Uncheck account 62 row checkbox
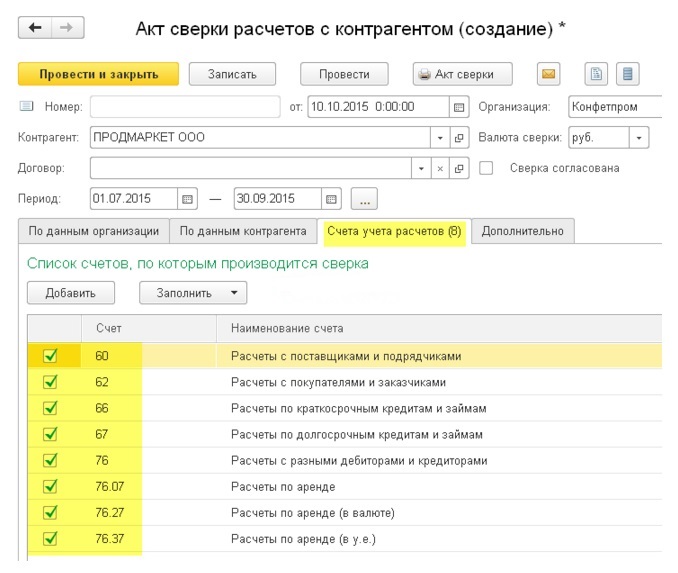Image resolution: width=678 pixels, height=573 pixels. click(50, 382)
